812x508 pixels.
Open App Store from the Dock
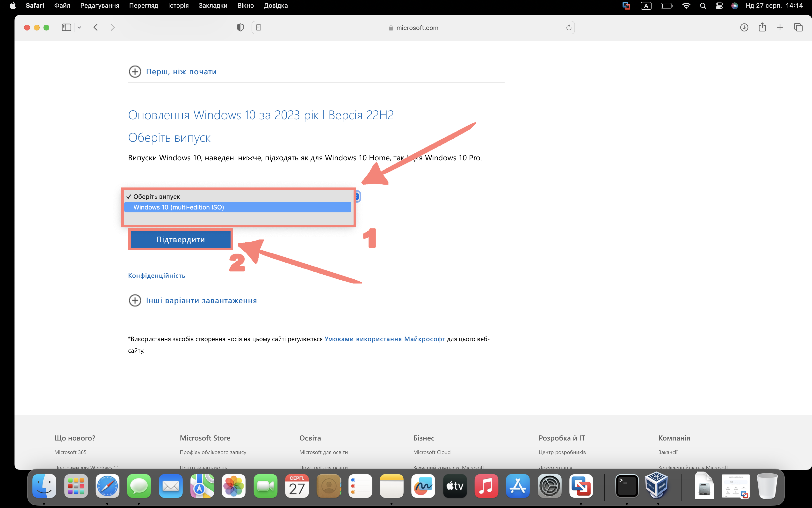point(518,486)
